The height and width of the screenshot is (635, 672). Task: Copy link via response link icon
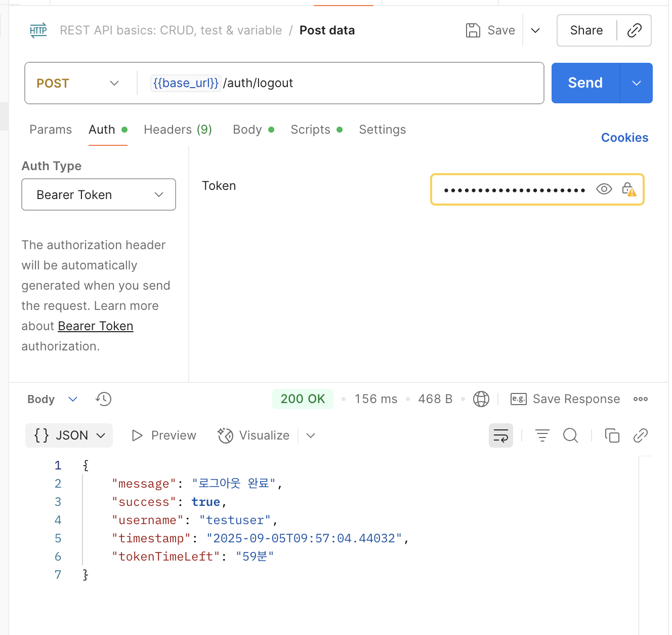click(x=640, y=435)
